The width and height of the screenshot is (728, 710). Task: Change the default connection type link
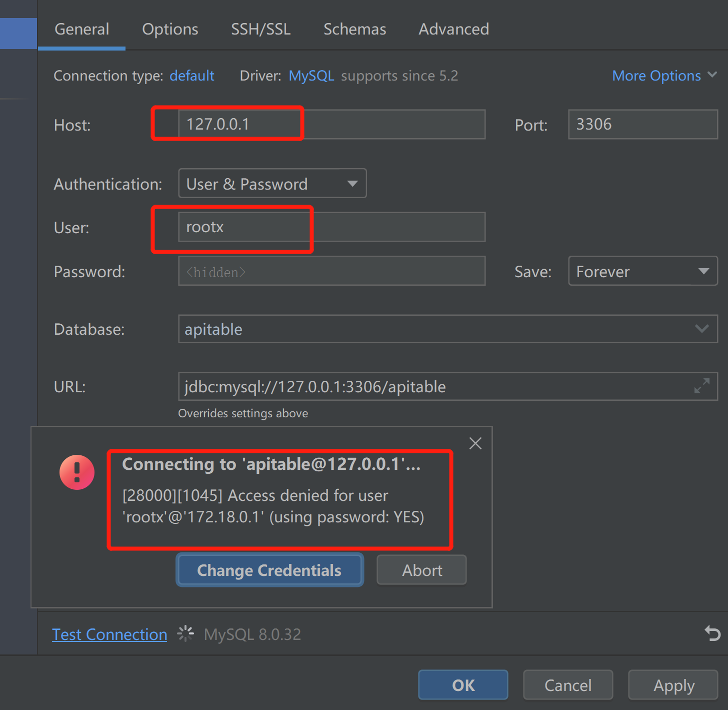(x=192, y=76)
